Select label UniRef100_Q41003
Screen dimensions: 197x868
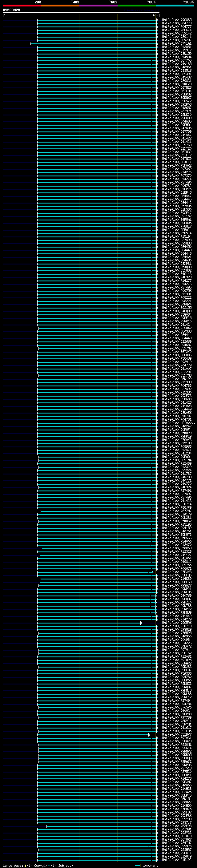[176, 406]
